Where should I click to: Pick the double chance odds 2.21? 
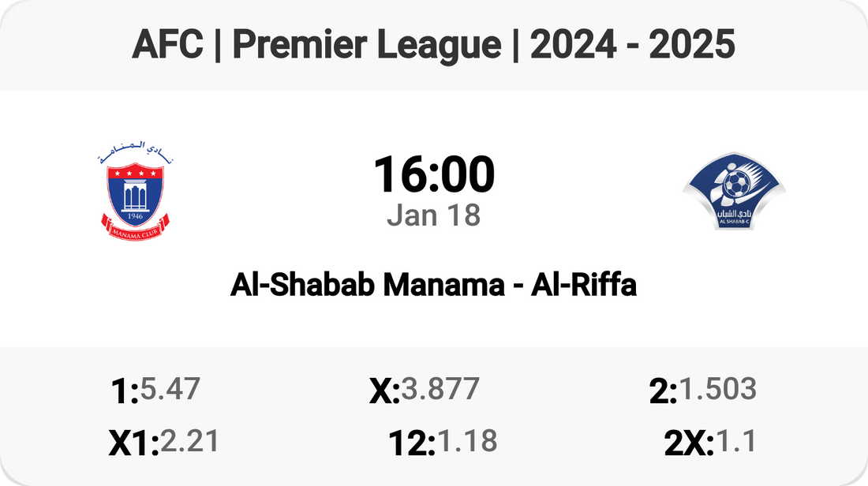(x=189, y=442)
